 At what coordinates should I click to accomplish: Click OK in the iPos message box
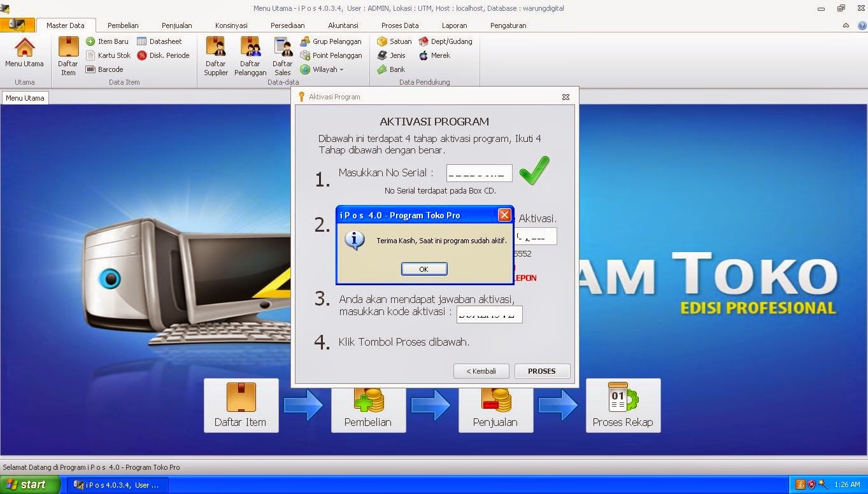pyautogui.click(x=424, y=269)
